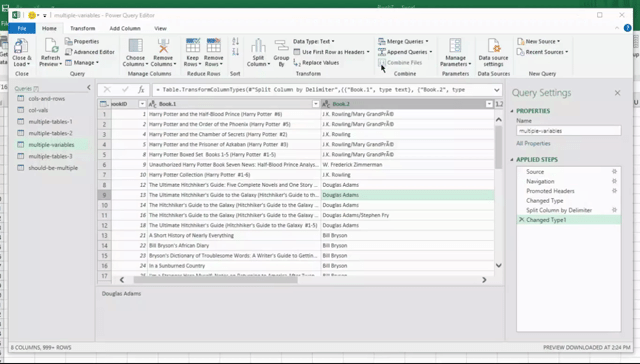This screenshot has width=640, height=364.
Task: Click Split Column icon
Action: (x=258, y=46)
